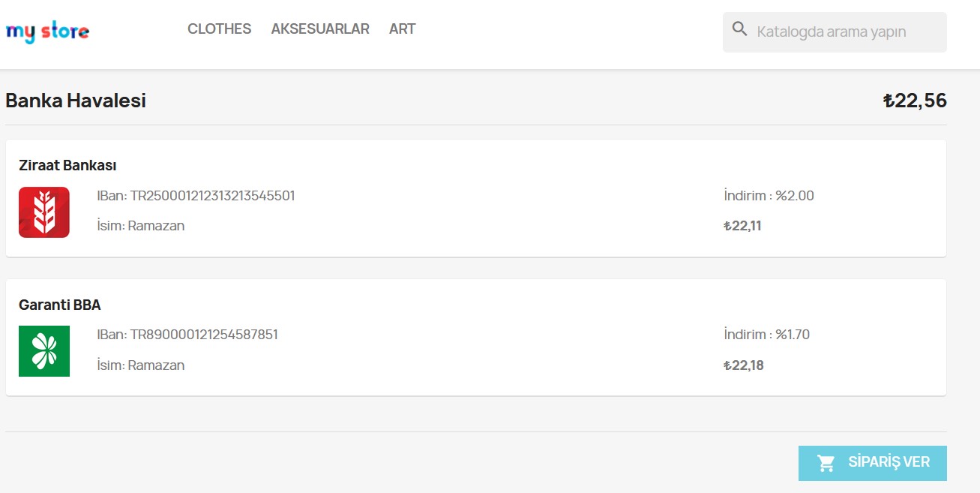Open the ART menu

click(x=402, y=29)
